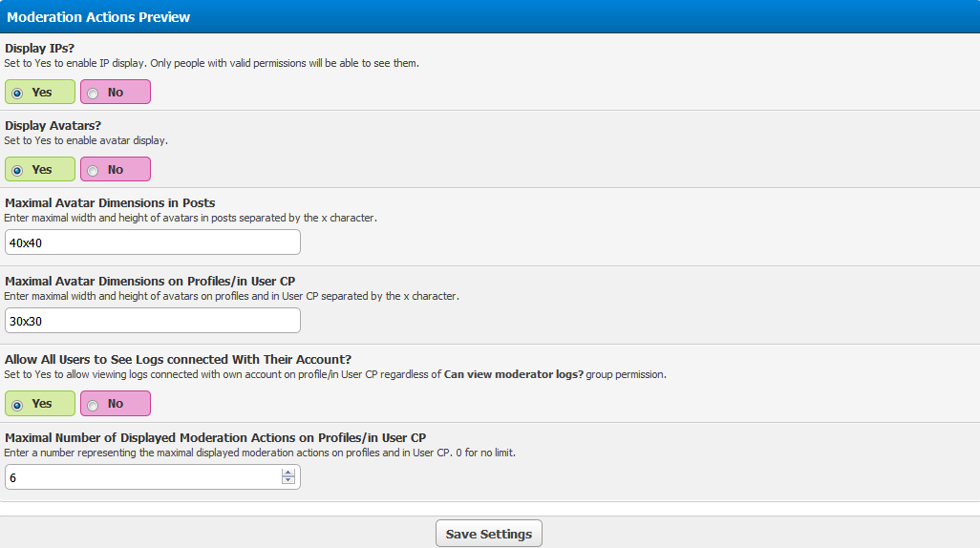Click 'Maximal Number of Displayed Moderation Actions' label
This screenshot has height=548, width=980.
tap(215, 437)
